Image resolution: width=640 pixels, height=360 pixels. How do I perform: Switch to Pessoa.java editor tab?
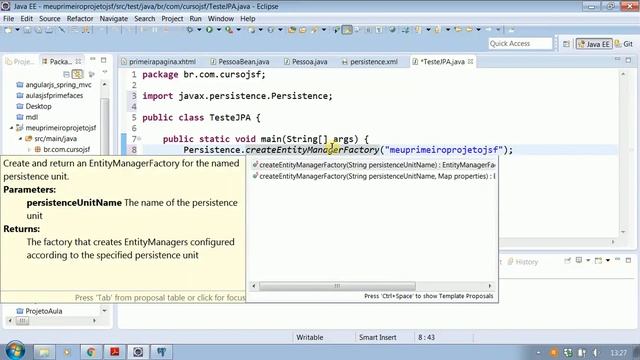coord(306,62)
